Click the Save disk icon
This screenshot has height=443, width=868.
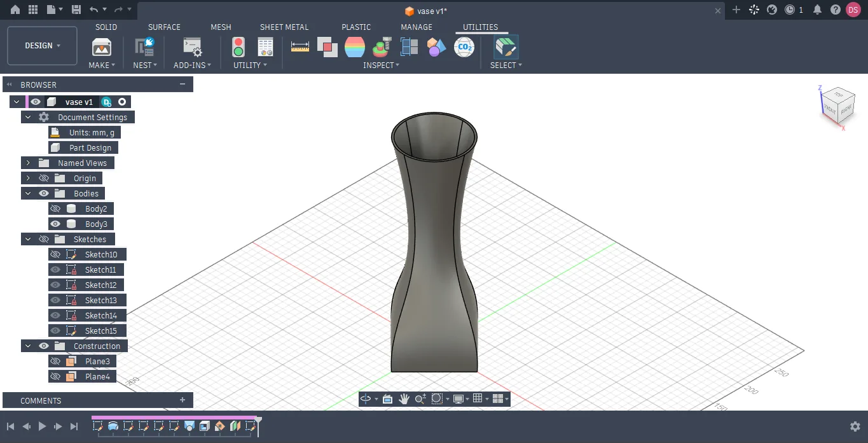(76, 10)
